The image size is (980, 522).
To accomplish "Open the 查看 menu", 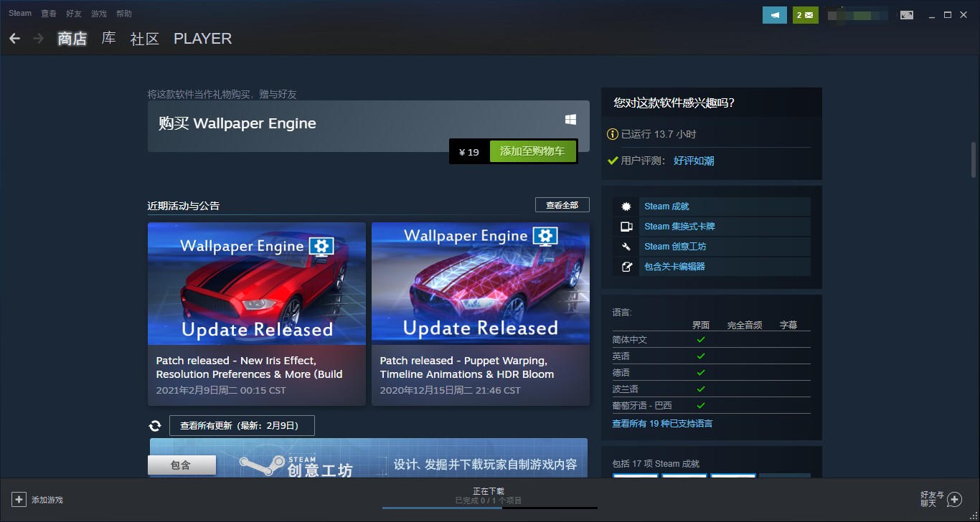I will tap(49, 14).
